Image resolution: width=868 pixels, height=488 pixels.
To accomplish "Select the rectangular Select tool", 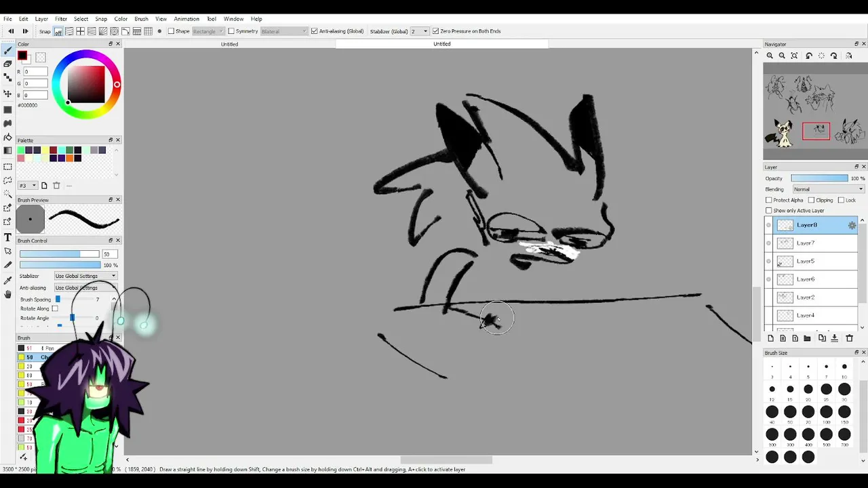I will click(x=7, y=166).
